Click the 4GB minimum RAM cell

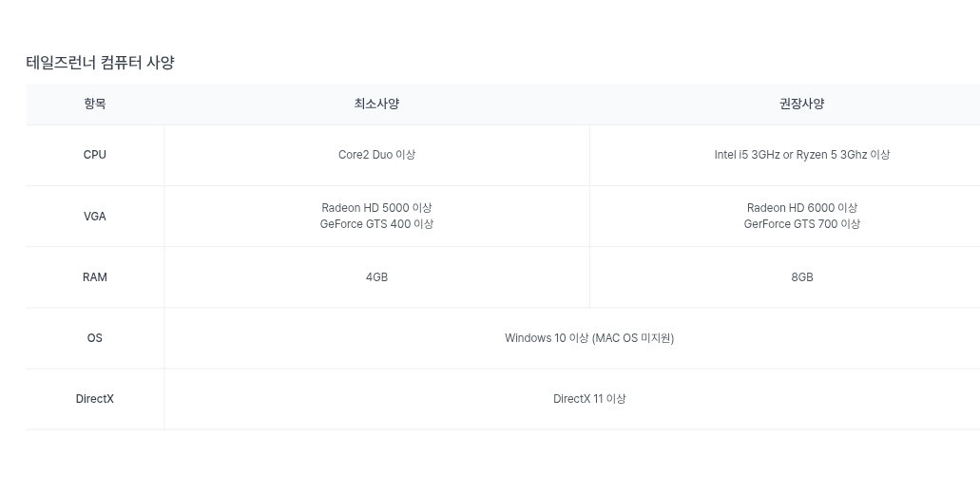pos(376,276)
